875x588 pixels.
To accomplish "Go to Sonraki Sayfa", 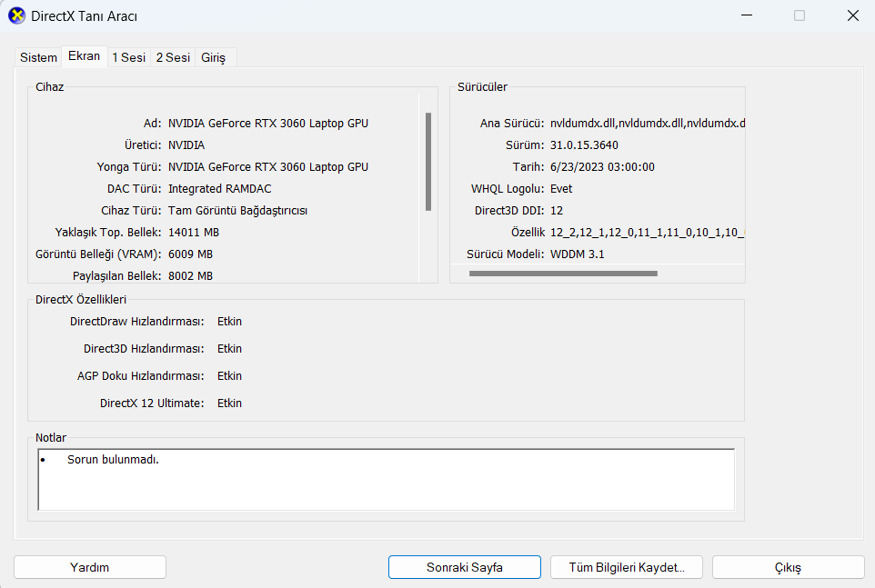I will coord(464,567).
